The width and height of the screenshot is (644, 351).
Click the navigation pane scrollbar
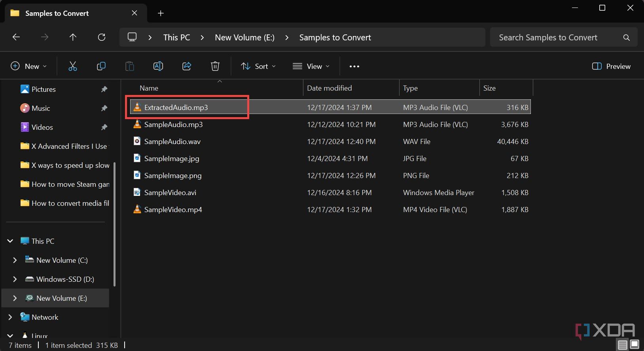coord(115,224)
